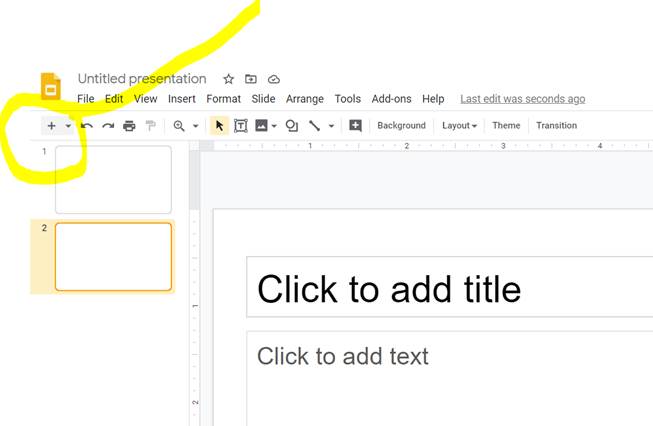Open the Insert menu

182,99
